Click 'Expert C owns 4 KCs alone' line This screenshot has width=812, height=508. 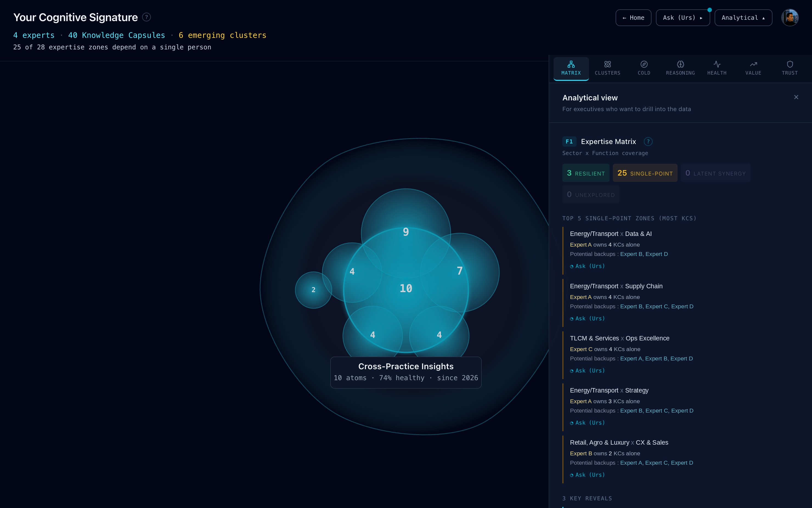[605, 349]
